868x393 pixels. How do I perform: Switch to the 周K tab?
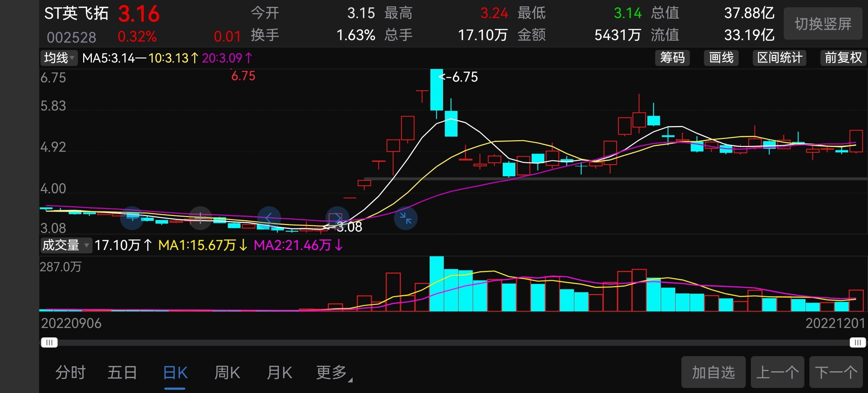point(227,372)
